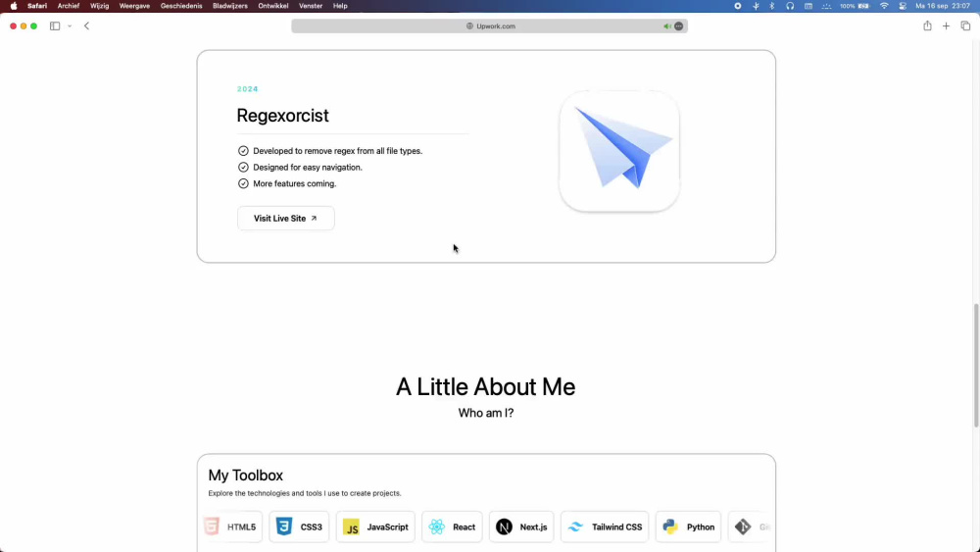980x552 pixels.
Task: Click the Share icon in Safari toolbar
Action: click(x=927, y=25)
